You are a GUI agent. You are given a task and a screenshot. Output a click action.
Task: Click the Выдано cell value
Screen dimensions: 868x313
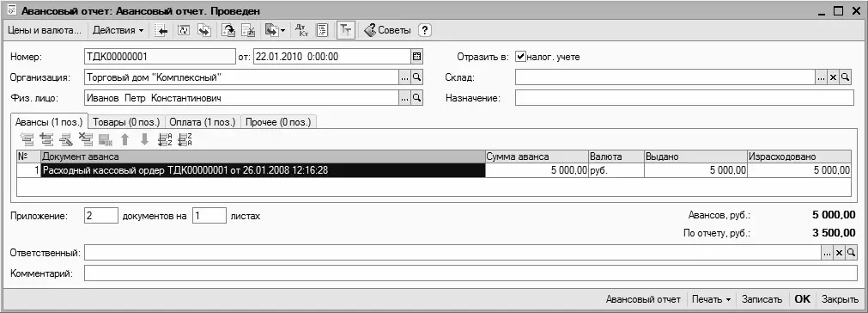[695, 170]
